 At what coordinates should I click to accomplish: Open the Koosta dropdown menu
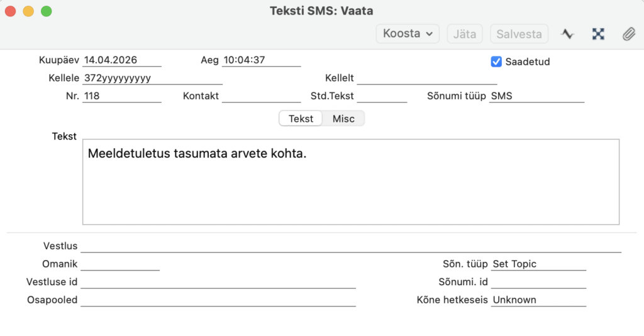pos(408,34)
